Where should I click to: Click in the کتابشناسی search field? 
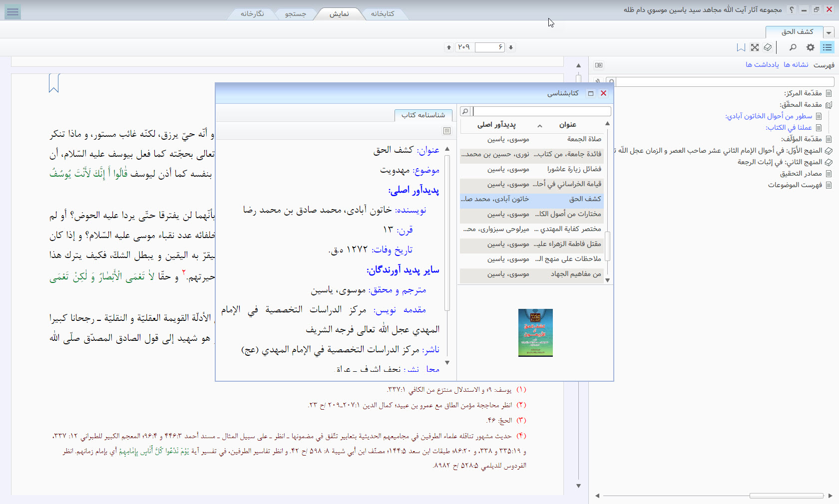[541, 111]
